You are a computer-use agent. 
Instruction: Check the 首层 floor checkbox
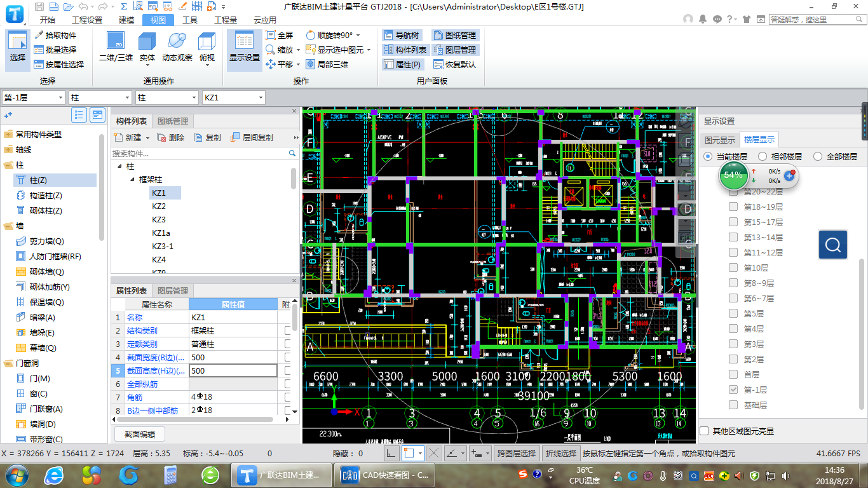[x=733, y=374]
